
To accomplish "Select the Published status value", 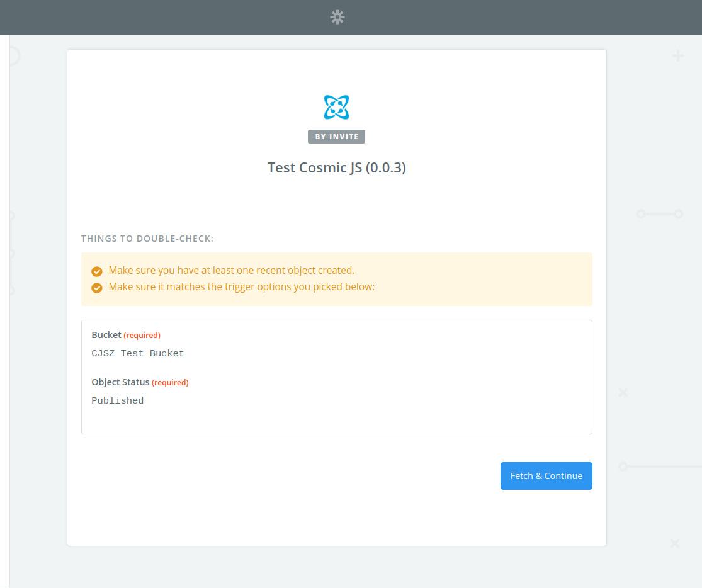I will [118, 401].
